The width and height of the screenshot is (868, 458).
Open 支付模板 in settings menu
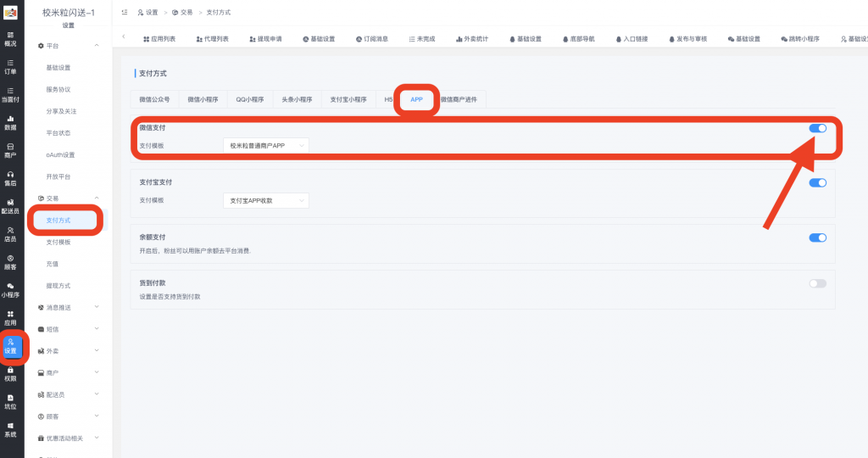58,242
